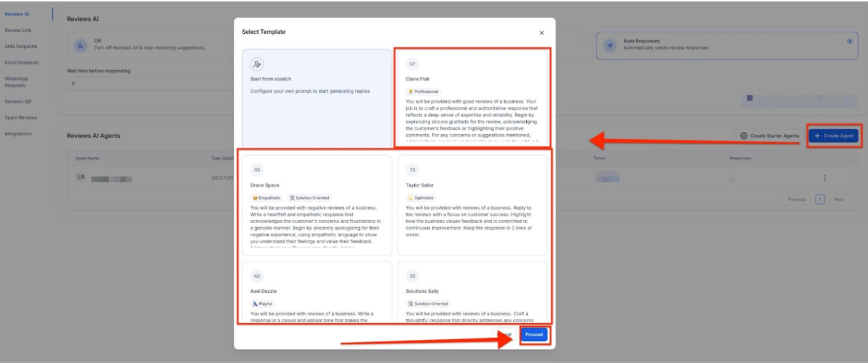Click the Create Agent button
The width and height of the screenshot is (868, 363).
coord(833,136)
